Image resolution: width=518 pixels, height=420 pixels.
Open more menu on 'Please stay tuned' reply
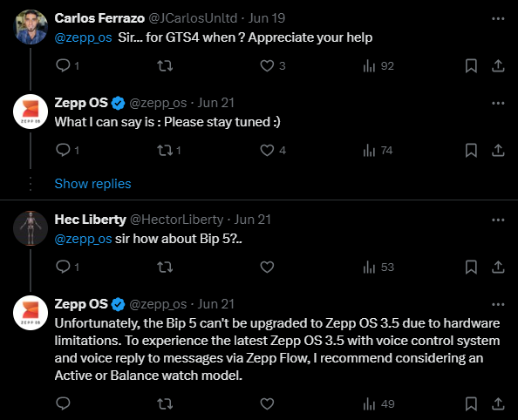(498, 104)
